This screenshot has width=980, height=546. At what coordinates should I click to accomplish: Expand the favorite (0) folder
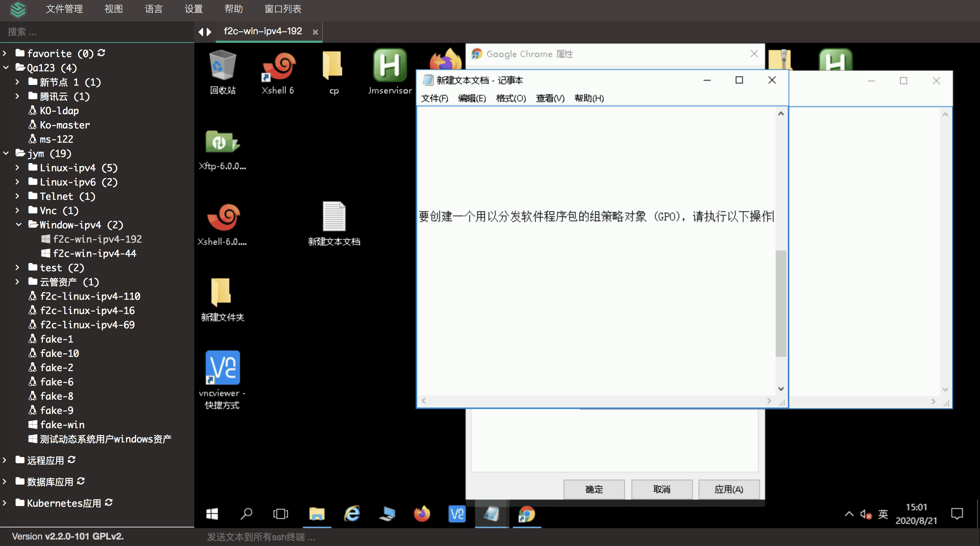[x=5, y=53]
